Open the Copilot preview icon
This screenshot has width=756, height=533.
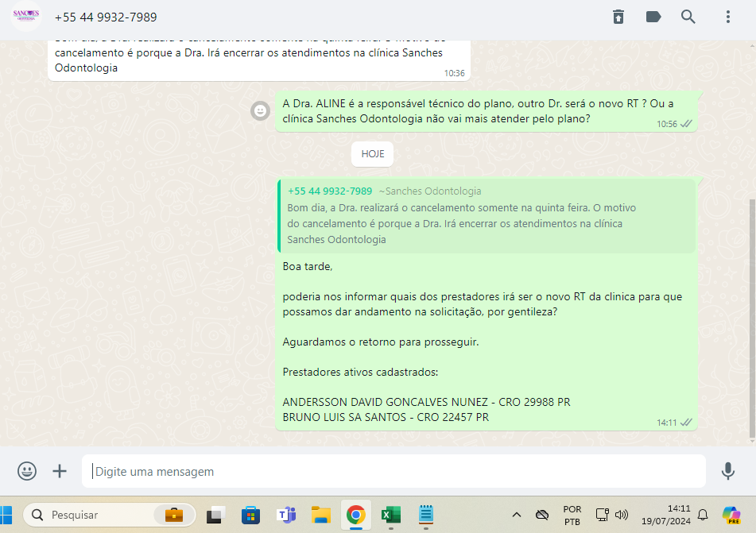click(x=731, y=516)
